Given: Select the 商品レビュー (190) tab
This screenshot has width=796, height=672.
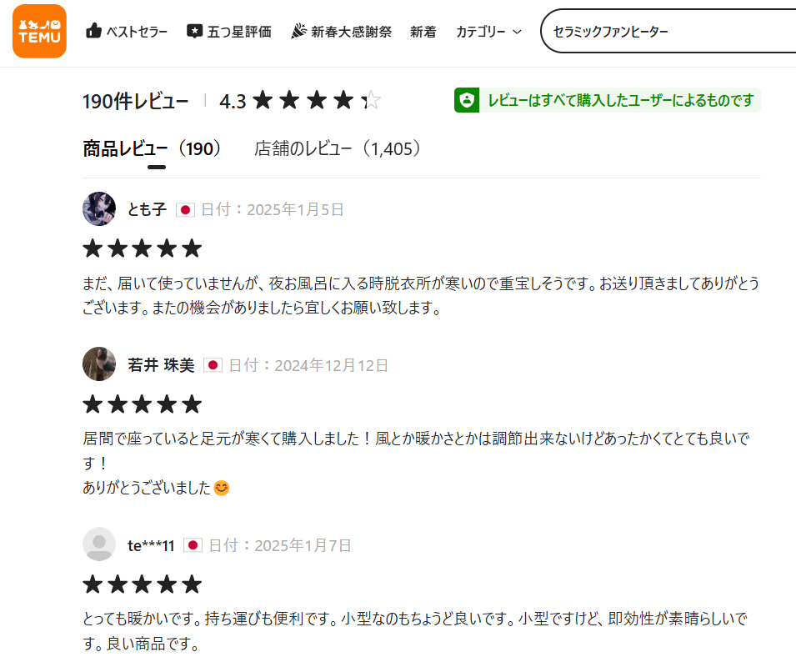Looking at the screenshot, I should tap(152, 149).
